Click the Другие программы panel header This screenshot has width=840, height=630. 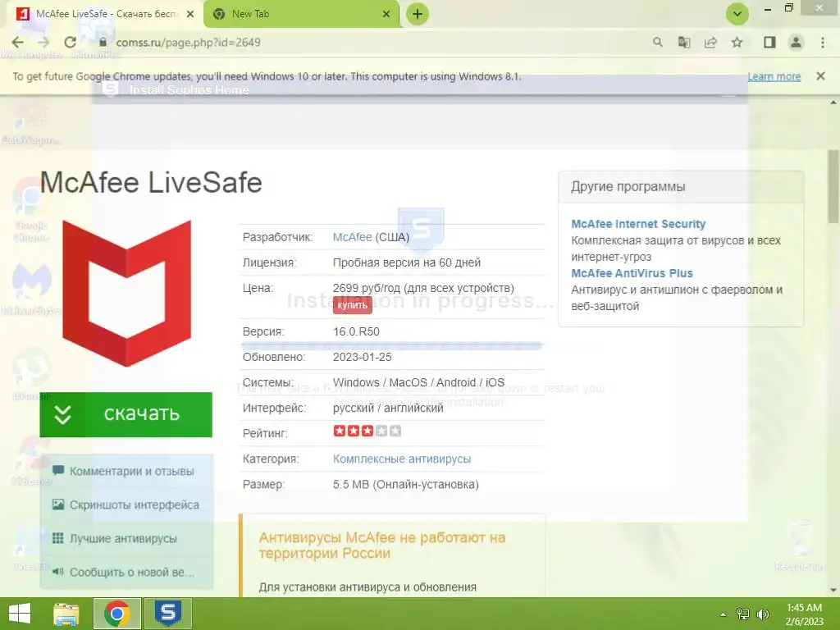[x=681, y=187]
